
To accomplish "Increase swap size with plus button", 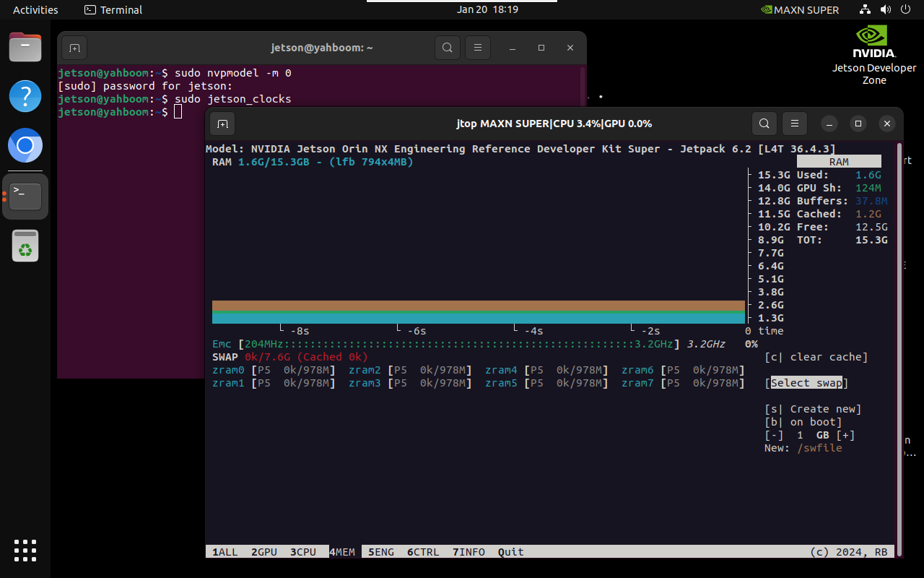I will (845, 435).
